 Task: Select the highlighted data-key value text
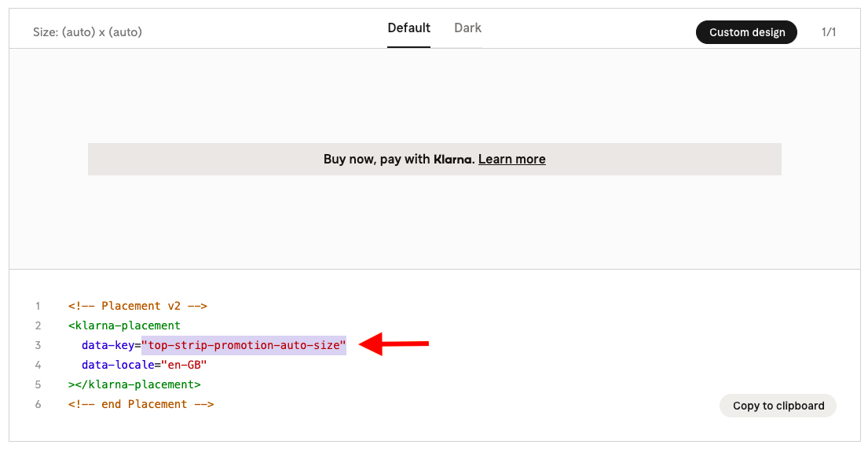[x=244, y=346]
